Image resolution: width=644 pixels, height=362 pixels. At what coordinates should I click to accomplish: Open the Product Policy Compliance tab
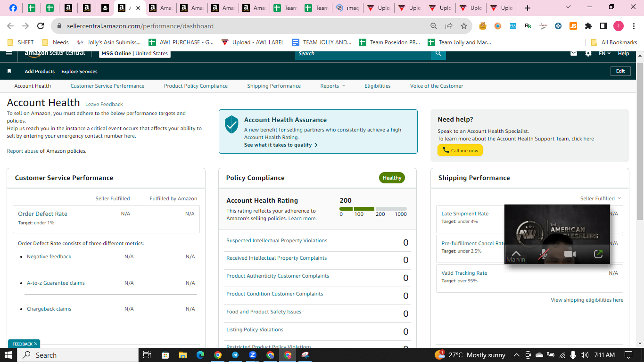196,86
